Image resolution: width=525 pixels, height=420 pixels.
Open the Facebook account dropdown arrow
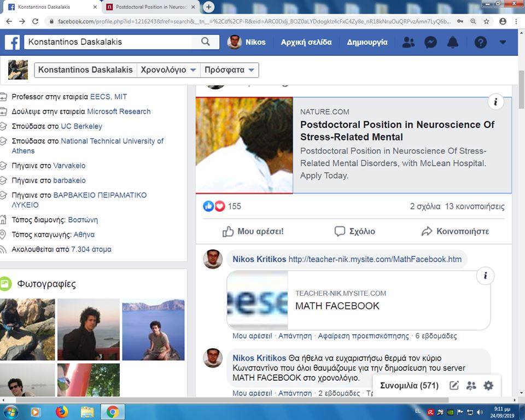coord(503,42)
